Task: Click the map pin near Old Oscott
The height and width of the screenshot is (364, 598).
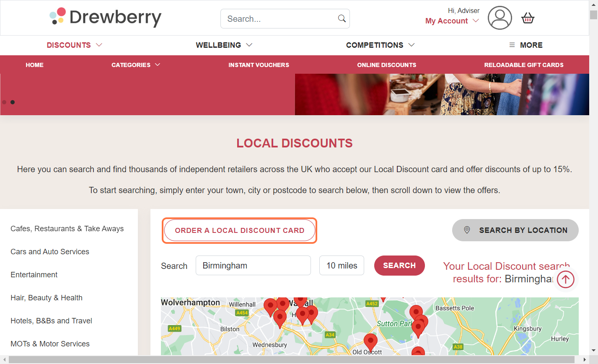Action: (x=370, y=342)
